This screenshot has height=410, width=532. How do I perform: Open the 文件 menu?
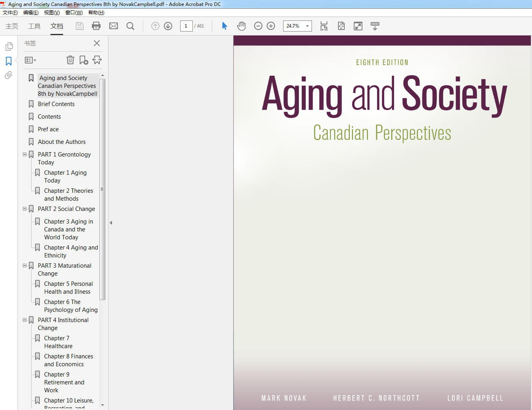10,13
